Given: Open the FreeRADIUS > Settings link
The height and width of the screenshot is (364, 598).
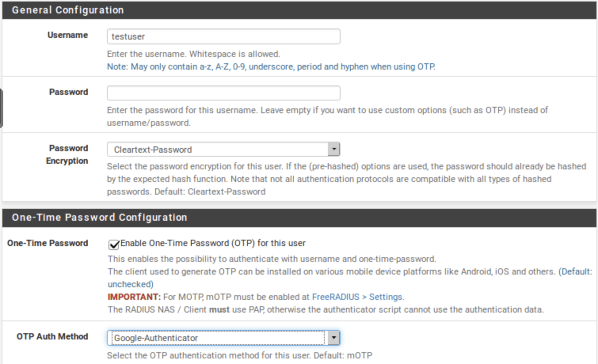Looking at the screenshot, I should point(357,297).
